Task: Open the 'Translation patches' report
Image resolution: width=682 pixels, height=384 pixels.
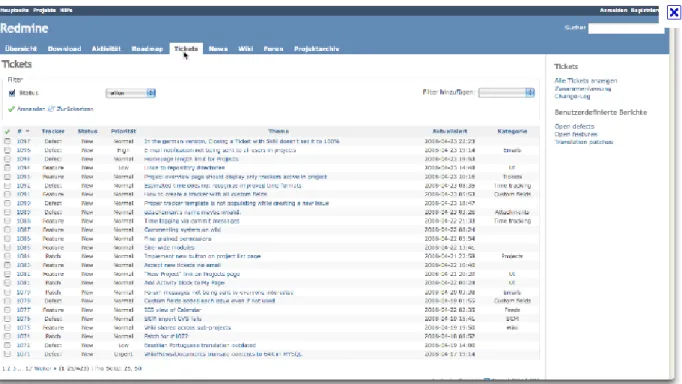Action: tap(584, 142)
